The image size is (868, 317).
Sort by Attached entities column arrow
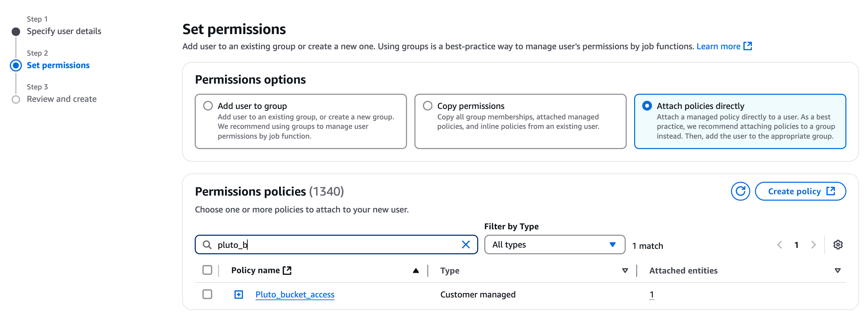(x=837, y=270)
